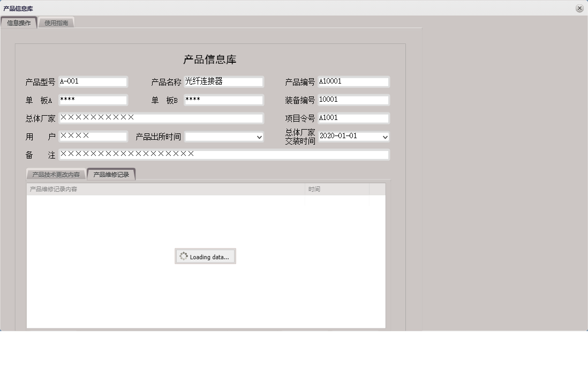This screenshot has height=368, width=588.
Task: Select the 产品名称 field containing 光纤连接器
Action: [x=224, y=81]
